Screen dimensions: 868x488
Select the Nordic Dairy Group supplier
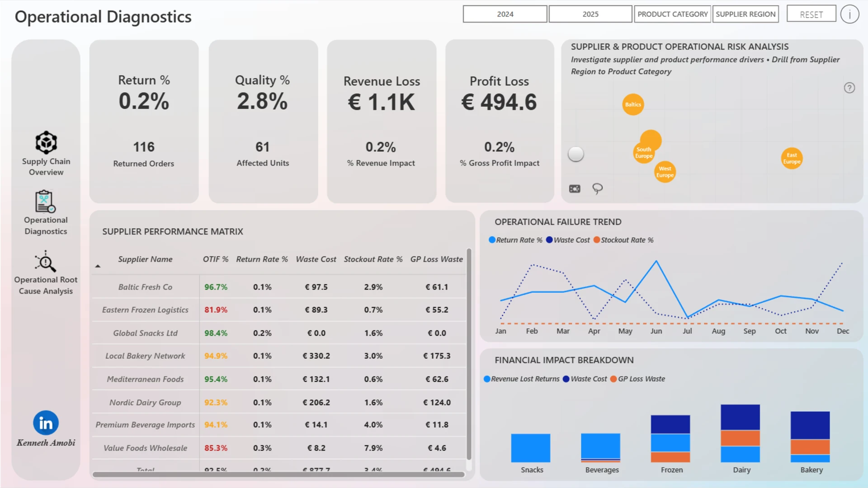pyautogui.click(x=145, y=402)
